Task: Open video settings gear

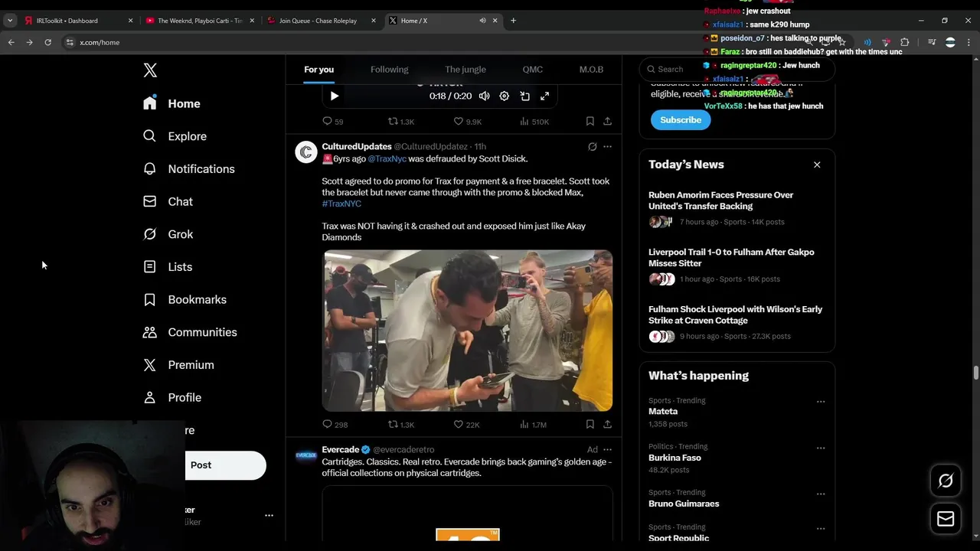Action: [505, 96]
